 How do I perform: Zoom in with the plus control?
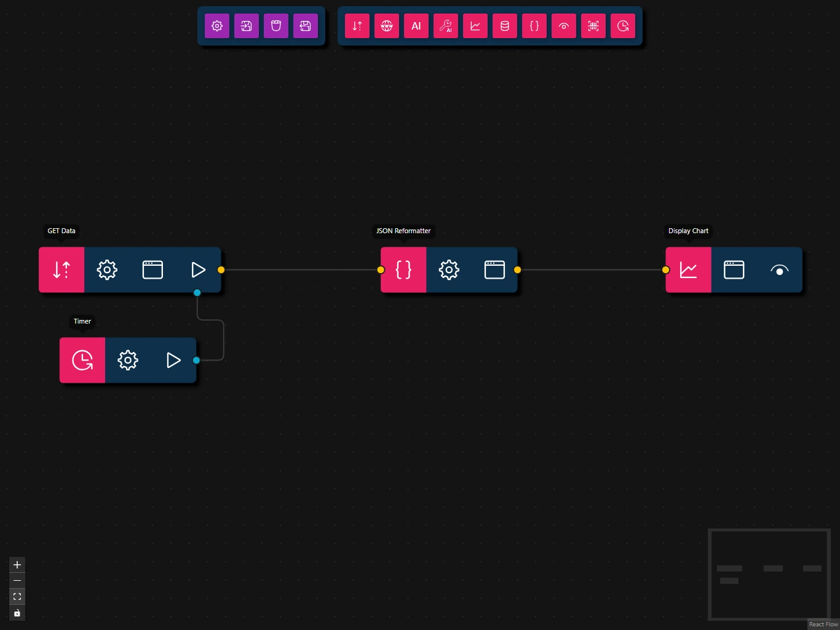[x=17, y=565]
